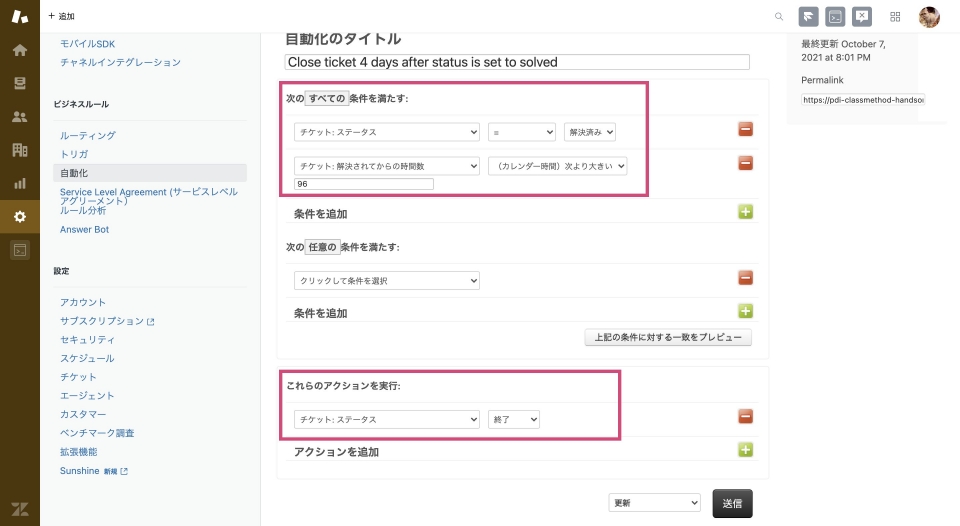Click the automation title text field
Screen dimensions: 960x526
pos(516,62)
